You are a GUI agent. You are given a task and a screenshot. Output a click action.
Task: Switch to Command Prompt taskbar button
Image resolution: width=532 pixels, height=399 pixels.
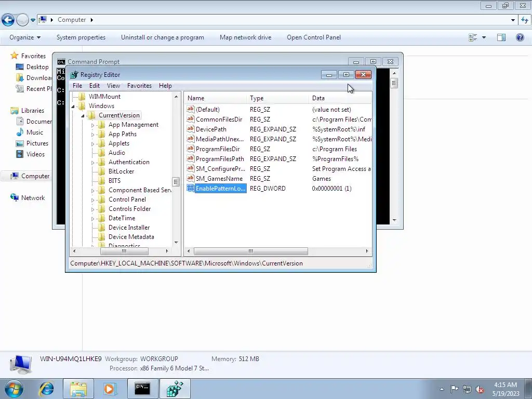pos(143,389)
